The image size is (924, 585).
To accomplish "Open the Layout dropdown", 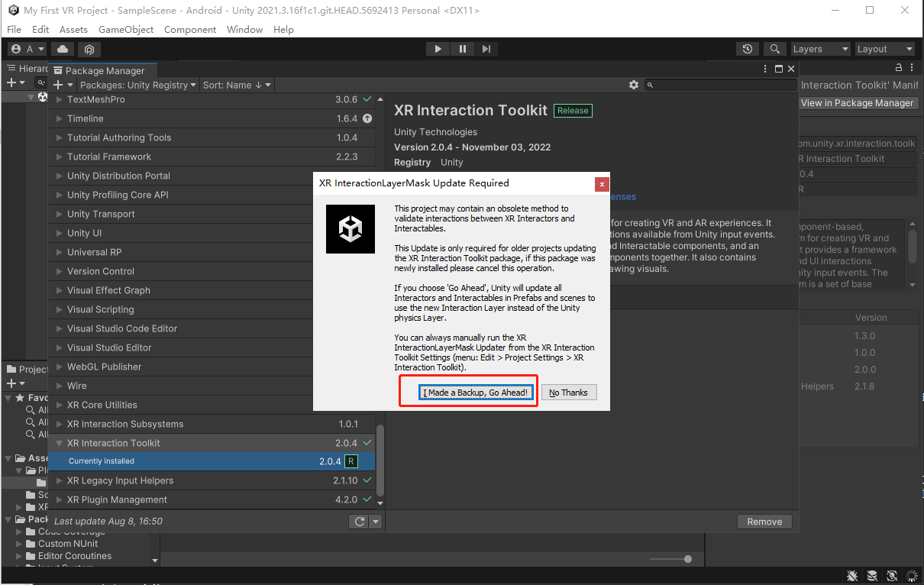I will point(884,49).
